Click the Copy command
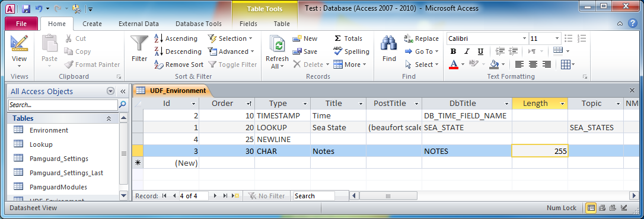The width and height of the screenshot is (644, 219). point(78,51)
